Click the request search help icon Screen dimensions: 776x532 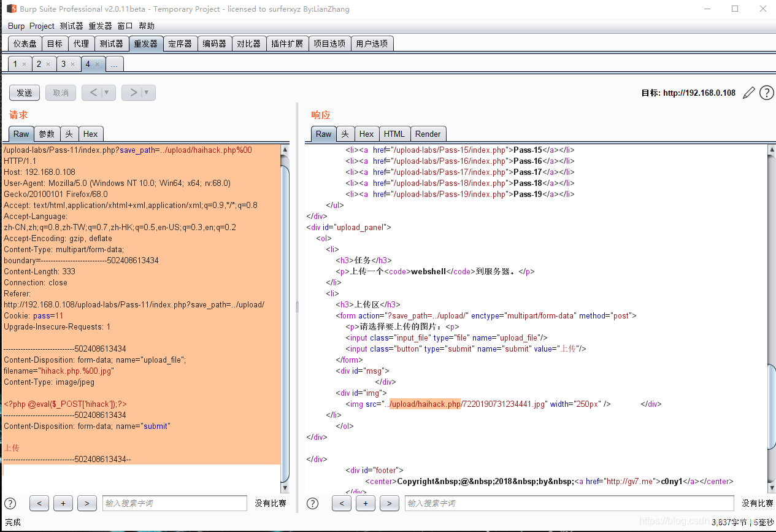click(10, 503)
